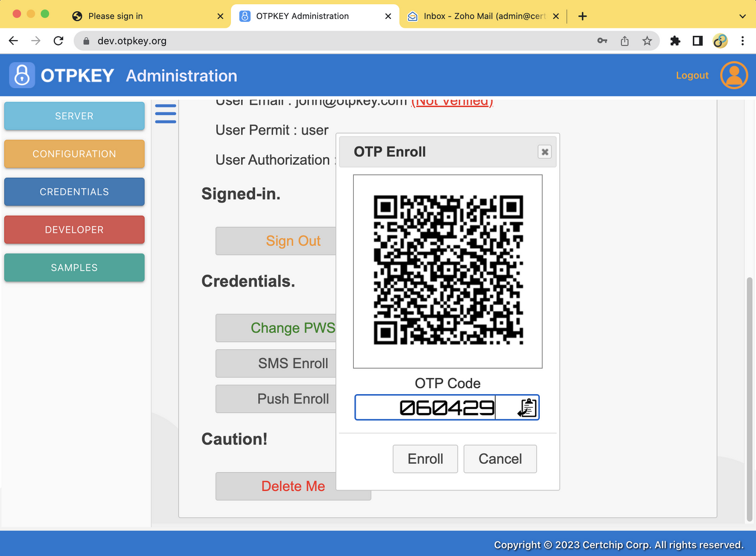Click the OTP Code label
The height and width of the screenshot is (556, 756).
[448, 383]
